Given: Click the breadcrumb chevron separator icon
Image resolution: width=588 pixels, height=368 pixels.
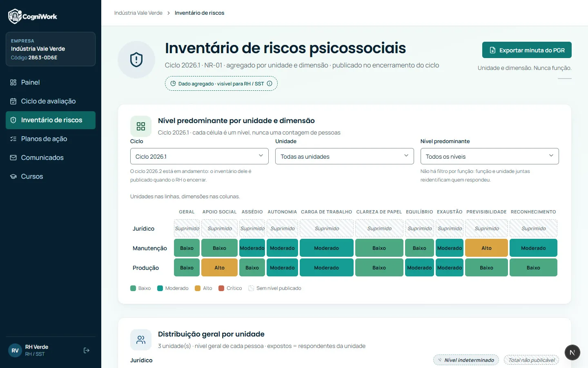Looking at the screenshot, I should (169, 13).
